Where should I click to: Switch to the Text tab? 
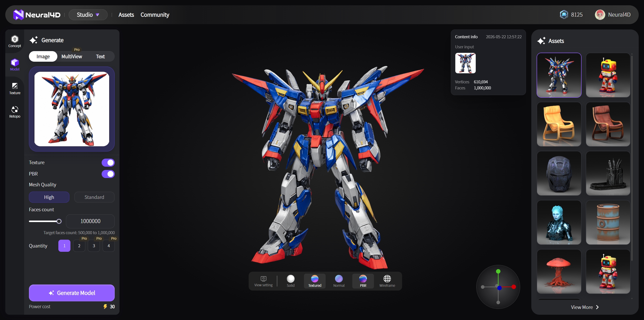[x=100, y=56]
